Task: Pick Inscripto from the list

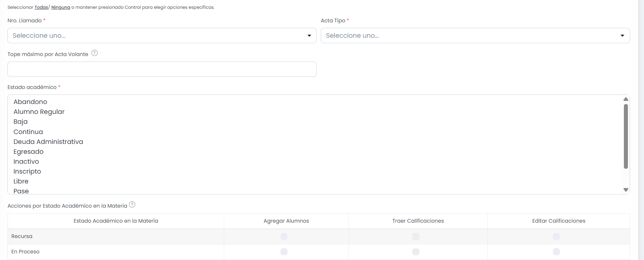Action: [27, 171]
